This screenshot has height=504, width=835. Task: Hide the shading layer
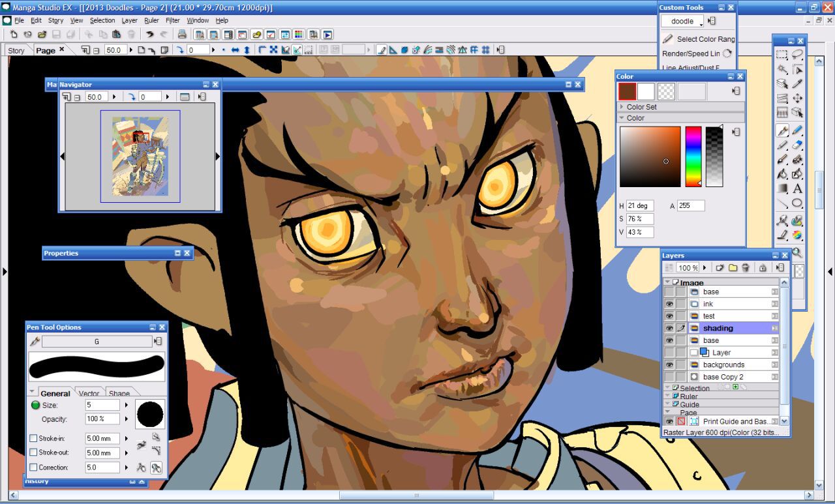pyautogui.click(x=669, y=328)
